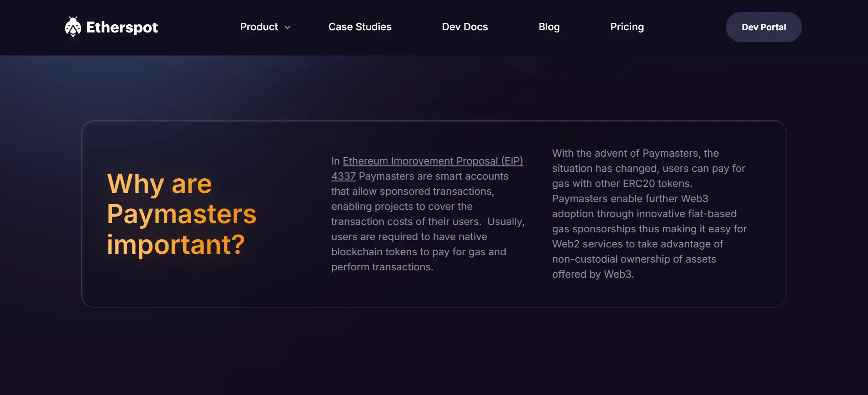
Task: Go to the Case Studies page
Action: click(360, 27)
